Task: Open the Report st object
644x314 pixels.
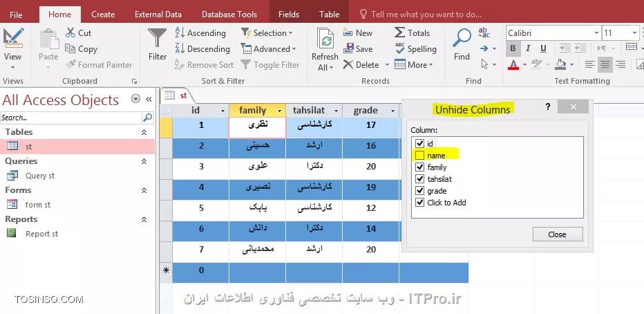Action: pyautogui.click(x=41, y=234)
